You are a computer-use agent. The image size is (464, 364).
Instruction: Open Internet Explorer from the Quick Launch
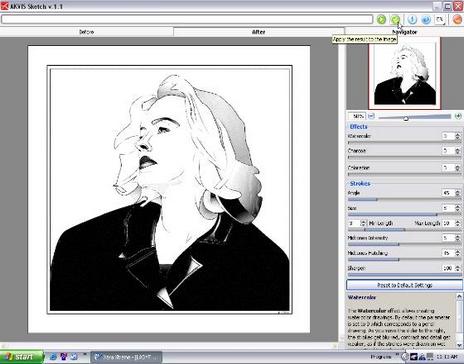(53, 357)
